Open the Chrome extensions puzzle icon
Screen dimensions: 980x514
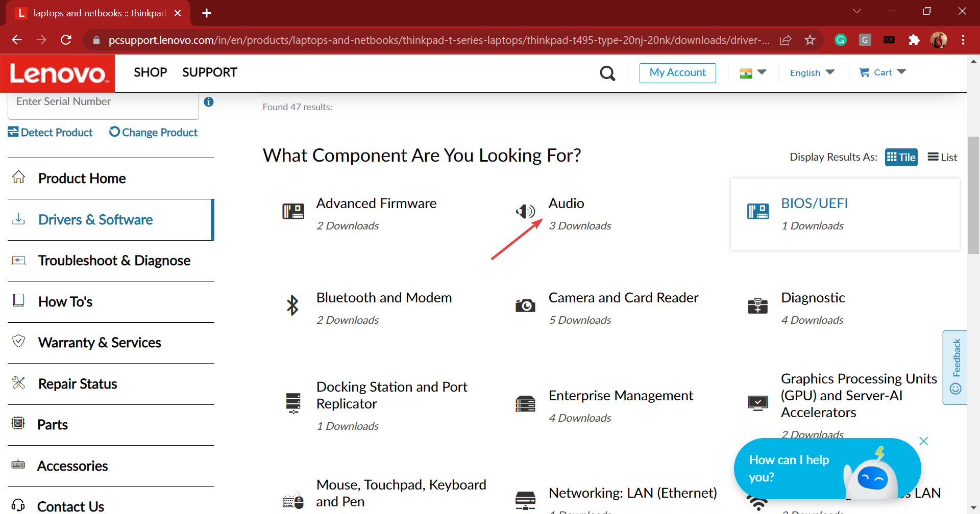pyautogui.click(x=914, y=40)
